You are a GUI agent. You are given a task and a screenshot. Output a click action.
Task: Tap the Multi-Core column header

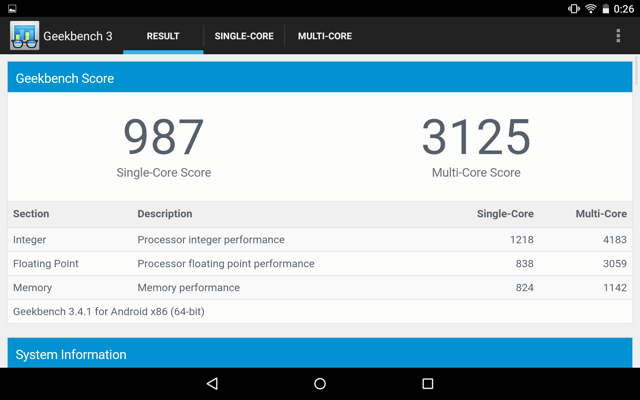coord(601,214)
